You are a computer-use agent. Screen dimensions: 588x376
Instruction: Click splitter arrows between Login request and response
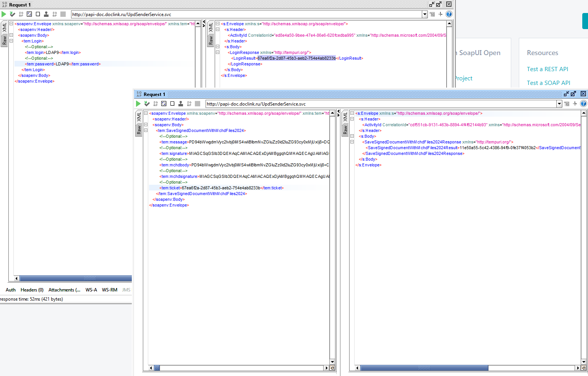pyautogui.click(x=204, y=24)
